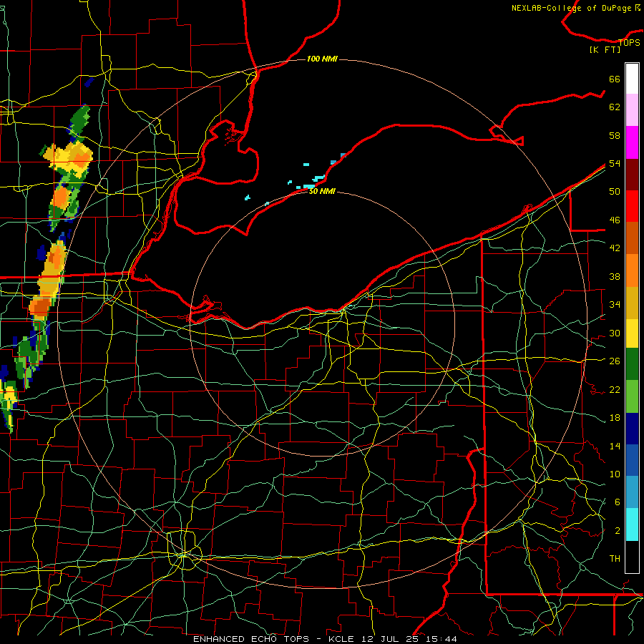
Task: Click the legend value 22
Action: coord(615,390)
